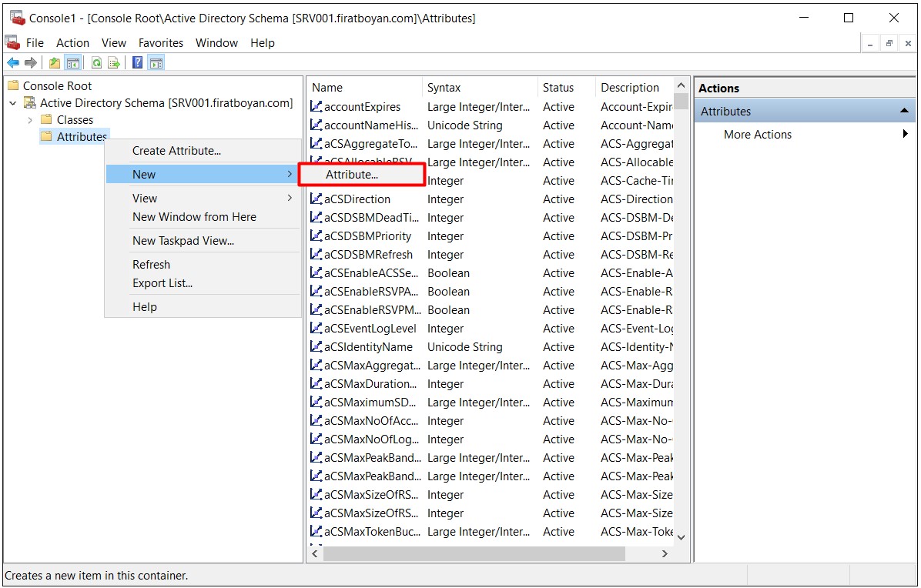Open the Action menu in the menu bar

[73, 43]
